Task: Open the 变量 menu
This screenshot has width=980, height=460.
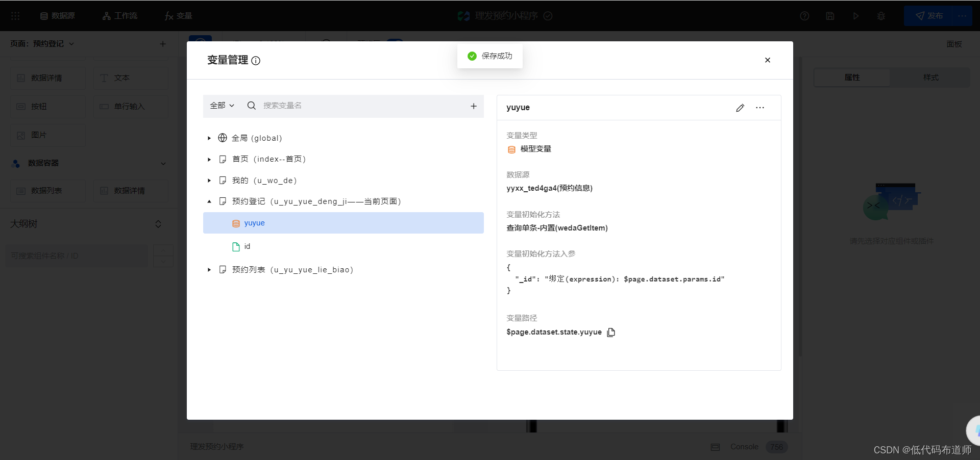Action: tap(178, 16)
